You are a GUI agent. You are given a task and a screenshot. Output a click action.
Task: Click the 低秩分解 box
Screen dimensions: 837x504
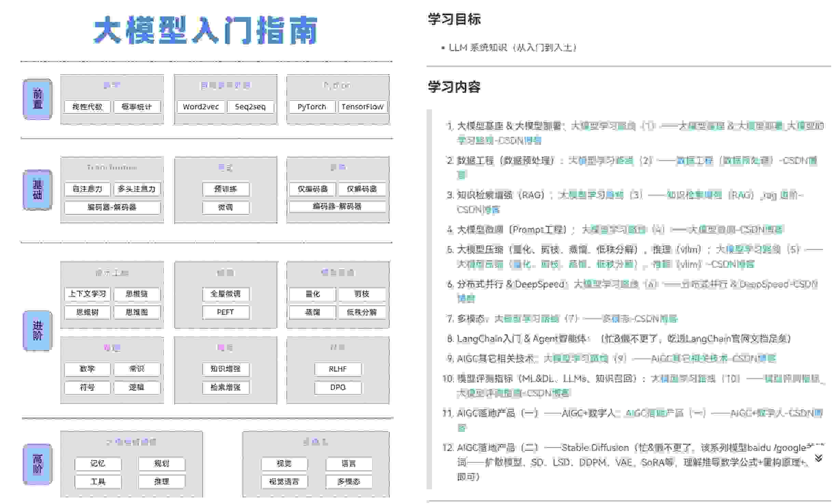coord(362,312)
